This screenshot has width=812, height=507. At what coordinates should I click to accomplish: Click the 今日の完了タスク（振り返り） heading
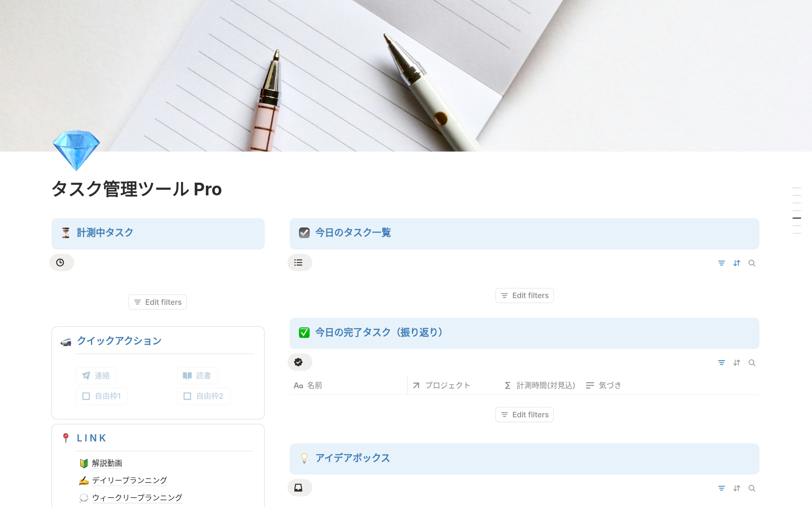[x=379, y=333]
